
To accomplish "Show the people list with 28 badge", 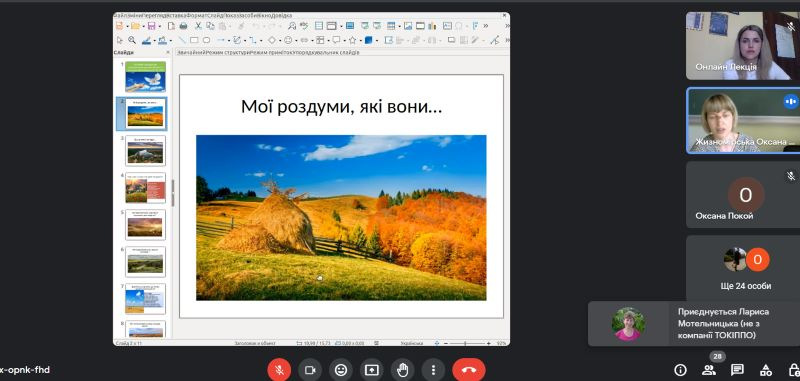I will coord(708,370).
